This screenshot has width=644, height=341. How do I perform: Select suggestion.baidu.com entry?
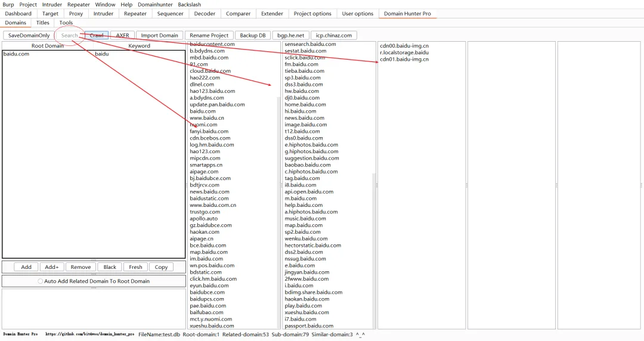(312, 158)
